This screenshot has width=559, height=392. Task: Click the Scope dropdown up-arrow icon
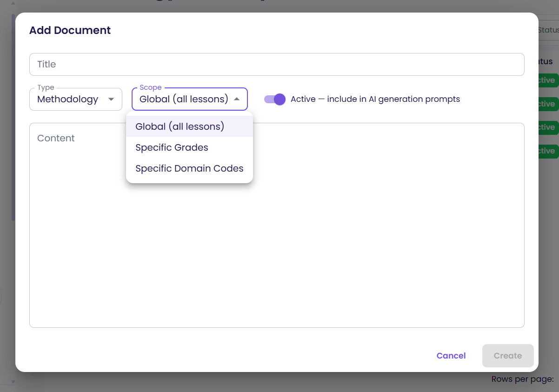pos(236,99)
